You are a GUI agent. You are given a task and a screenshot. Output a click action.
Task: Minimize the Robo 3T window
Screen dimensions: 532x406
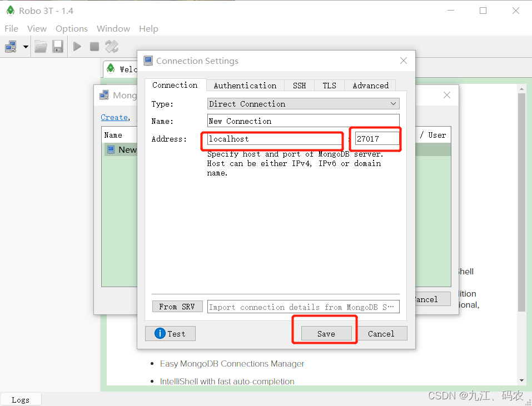point(451,11)
